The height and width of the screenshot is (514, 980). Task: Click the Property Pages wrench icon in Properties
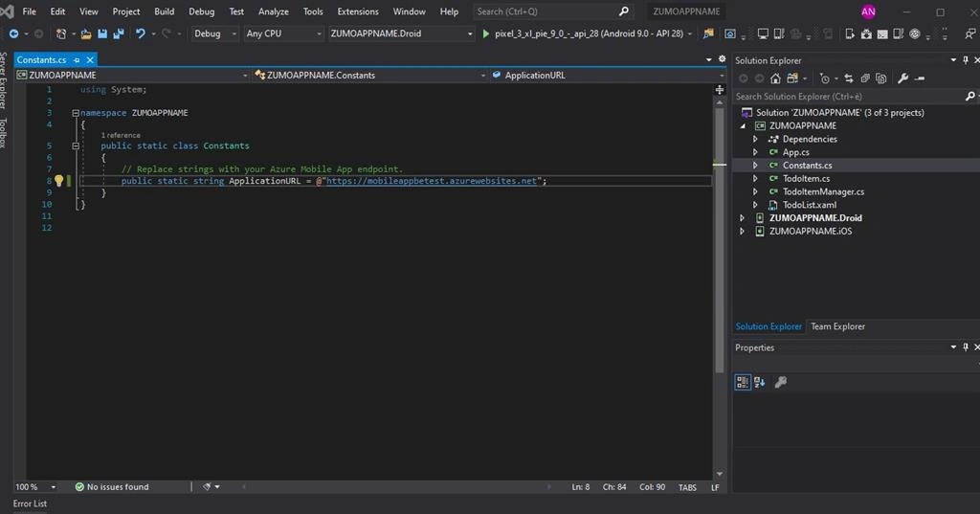pyautogui.click(x=781, y=382)
